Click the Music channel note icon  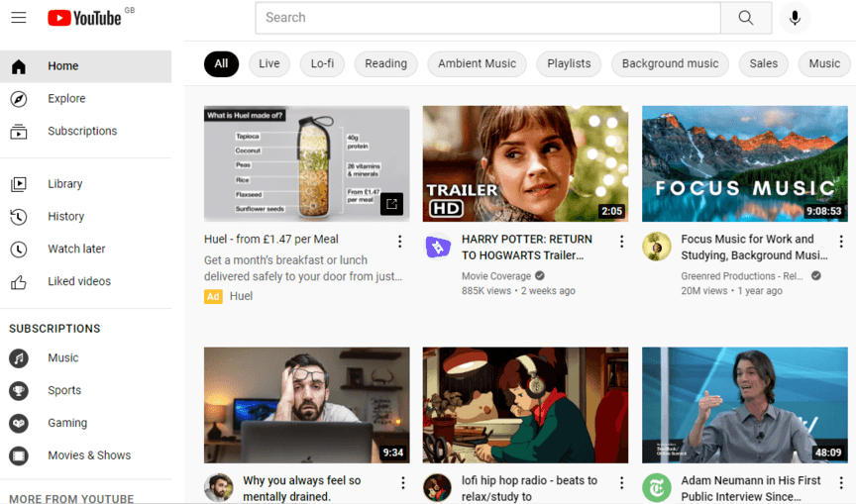click(x=19, y=358)
